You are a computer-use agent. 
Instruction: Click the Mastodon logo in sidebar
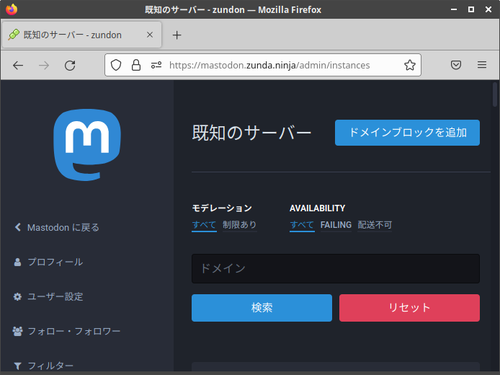(87, 145)
